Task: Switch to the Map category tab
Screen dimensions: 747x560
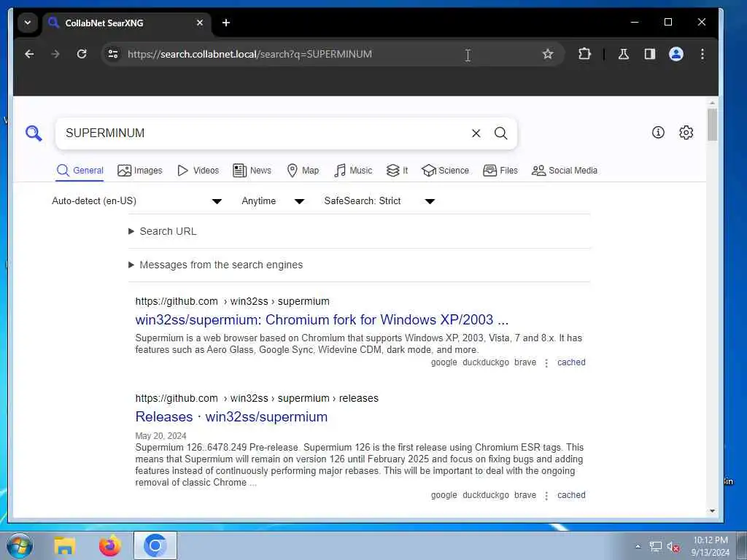Action: pos(303,171)
